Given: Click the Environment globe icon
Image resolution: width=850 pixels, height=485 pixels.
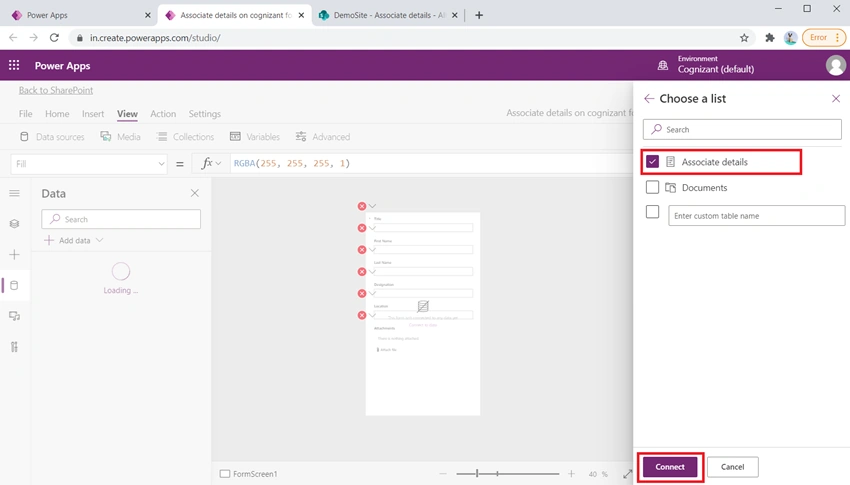Looking at the screenshot, I should point(662,66).
